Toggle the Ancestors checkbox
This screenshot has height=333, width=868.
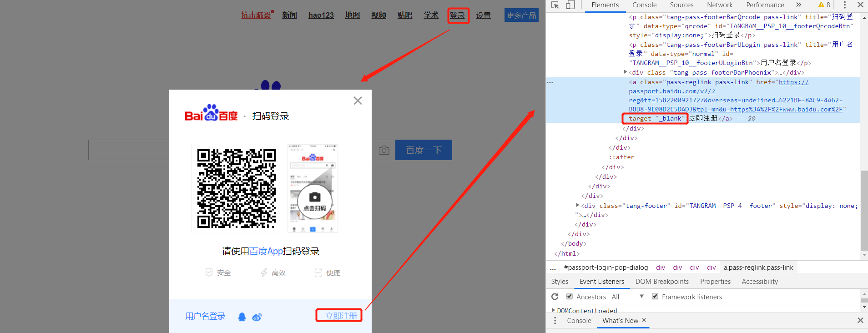pyautogui.click(x=569, y=296)
